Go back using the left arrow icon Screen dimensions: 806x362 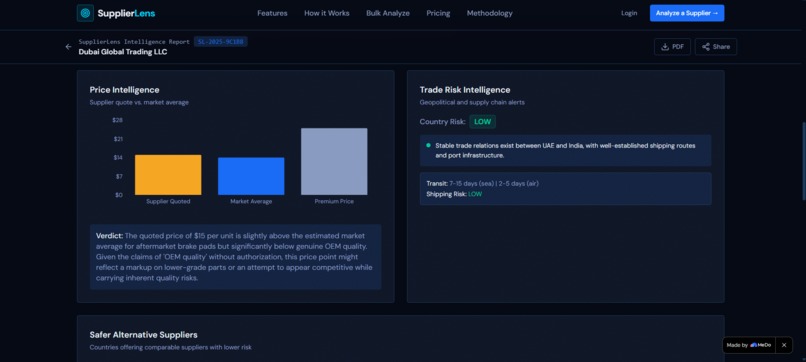click(68, 47)
